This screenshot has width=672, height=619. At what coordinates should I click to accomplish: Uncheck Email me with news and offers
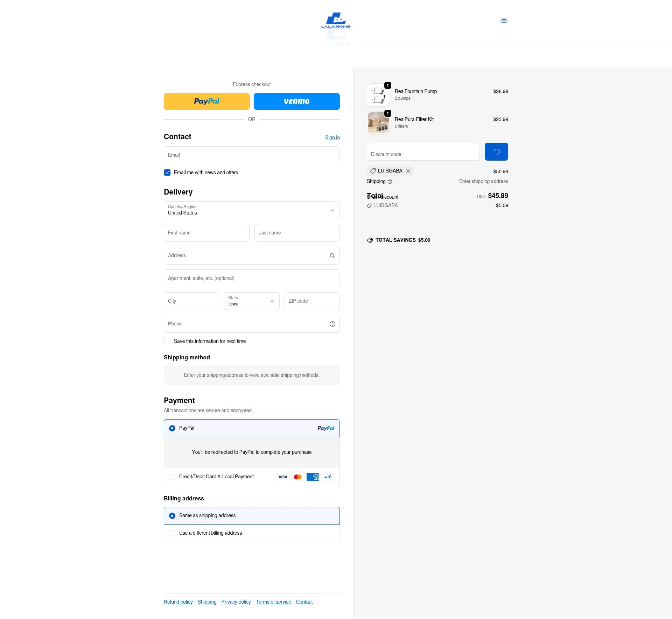tap(167, 173)
